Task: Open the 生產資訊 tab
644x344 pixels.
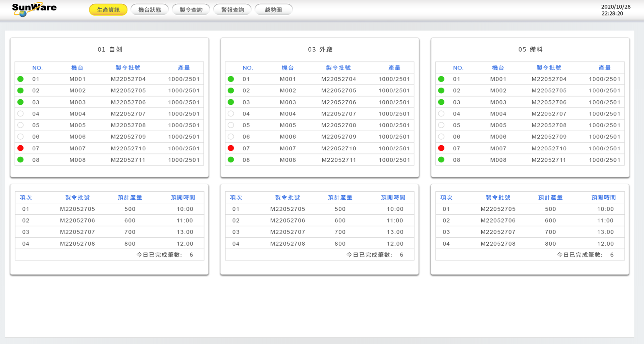Action: click(x=108, y=10)
